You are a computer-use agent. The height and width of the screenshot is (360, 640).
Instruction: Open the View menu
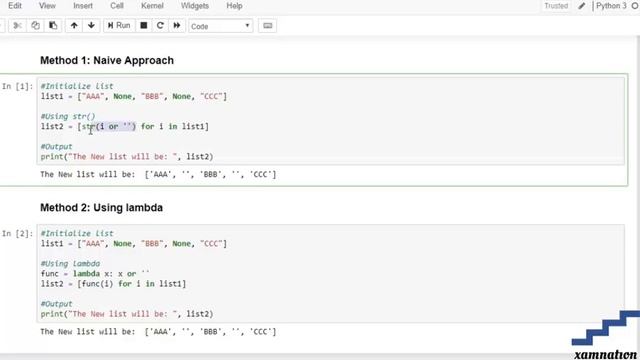coord(47,6)
